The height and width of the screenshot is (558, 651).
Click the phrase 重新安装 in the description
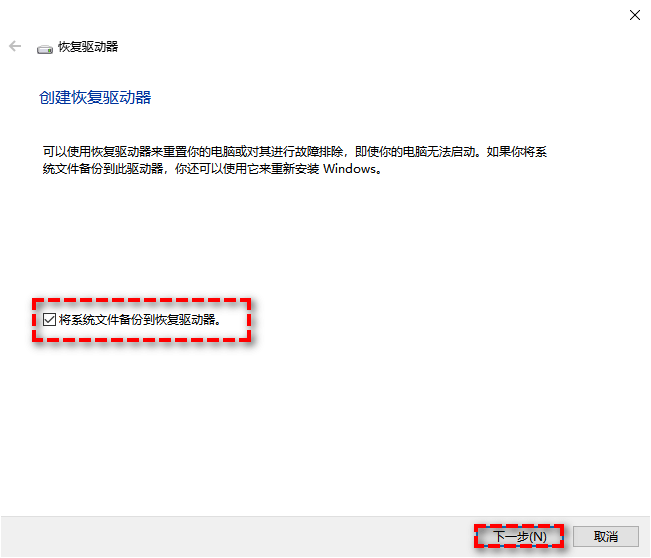pos(295,169)
